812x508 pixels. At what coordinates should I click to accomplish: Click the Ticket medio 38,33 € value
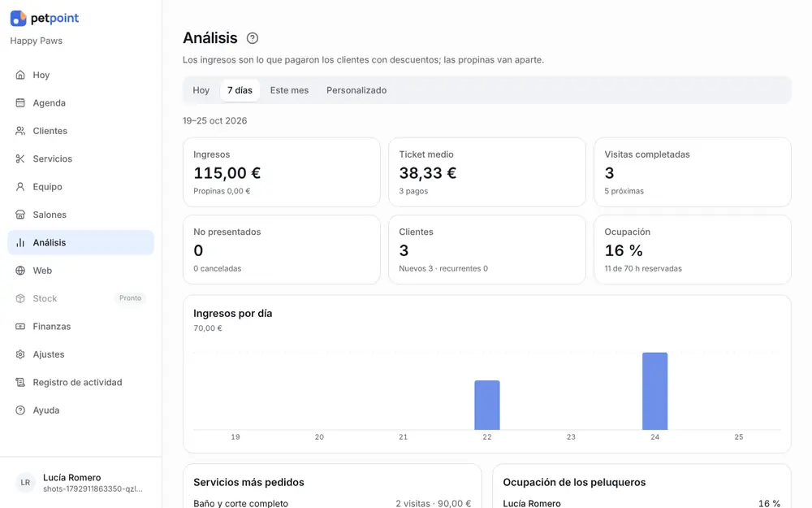tap(427, 172)
